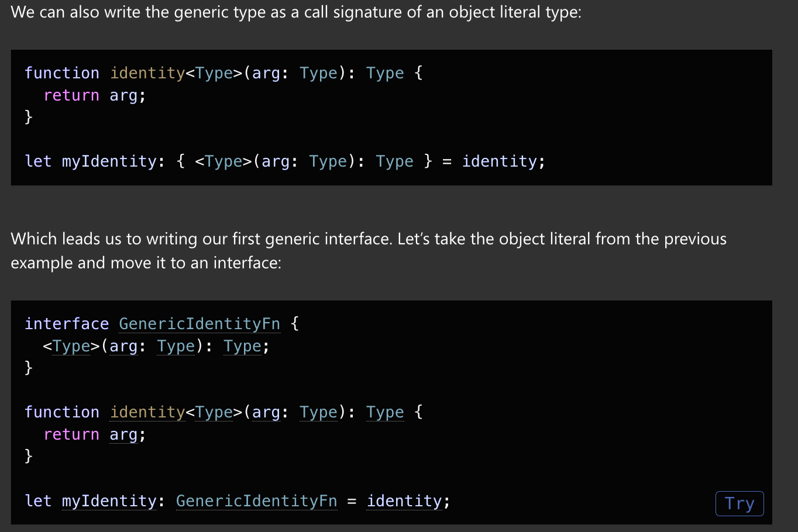
Task: Click the GenericIdentityFn type annotation on myIdentity
Action: (257, 501)
